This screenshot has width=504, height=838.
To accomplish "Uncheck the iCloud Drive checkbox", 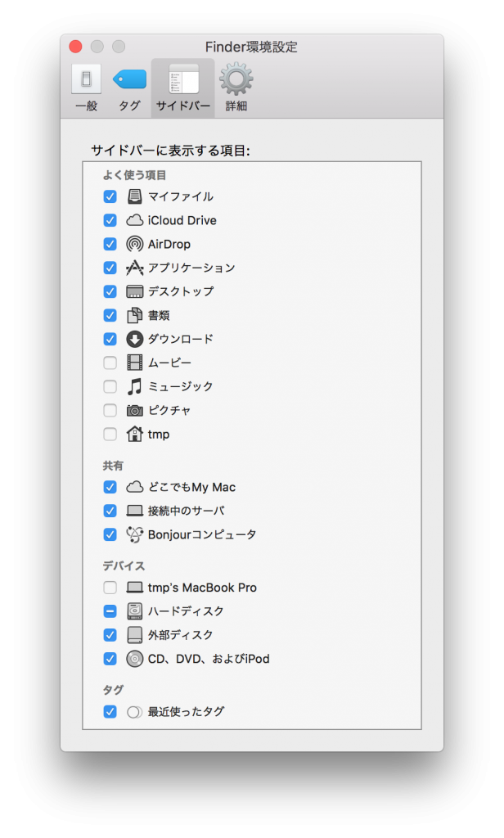I will coord(110,220).
